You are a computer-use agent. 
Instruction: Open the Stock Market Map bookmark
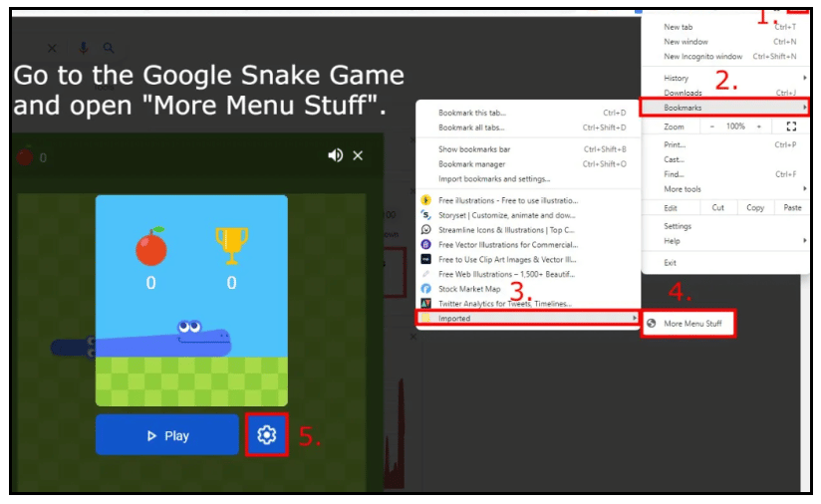[469, 289]
